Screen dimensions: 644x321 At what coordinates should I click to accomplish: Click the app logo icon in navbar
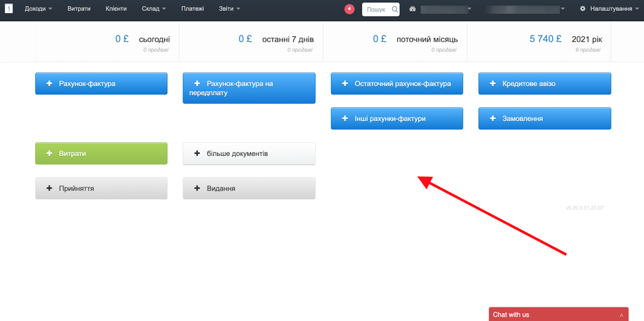point(9,8)
